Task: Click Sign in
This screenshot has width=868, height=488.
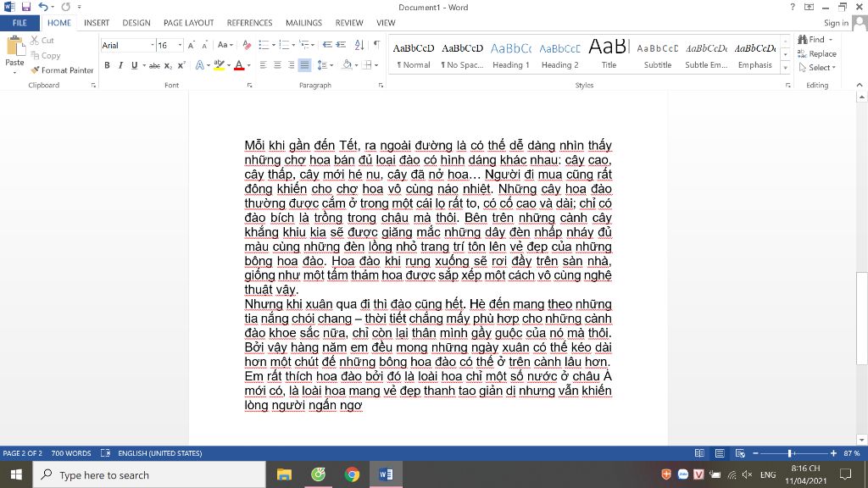Action: pyautogui.click(x=835, y=23)
